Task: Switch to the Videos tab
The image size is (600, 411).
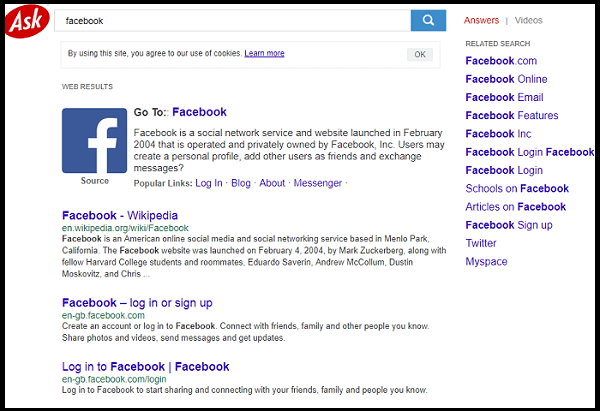Action: click(x=528, y=20)
